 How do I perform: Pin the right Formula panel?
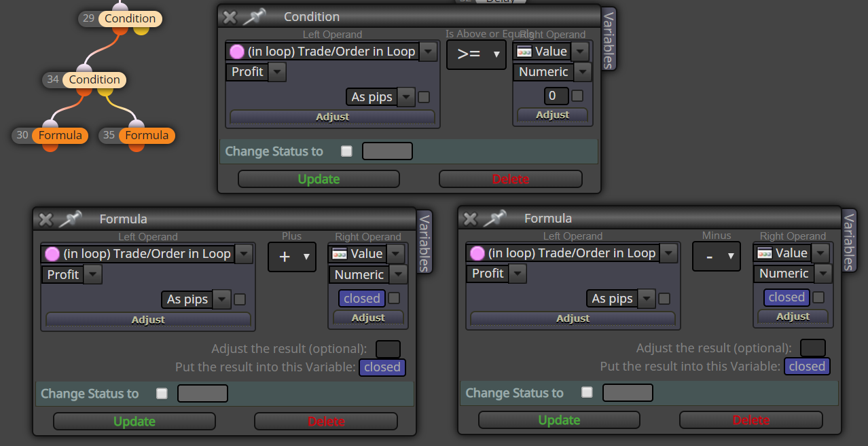point(494,218)
